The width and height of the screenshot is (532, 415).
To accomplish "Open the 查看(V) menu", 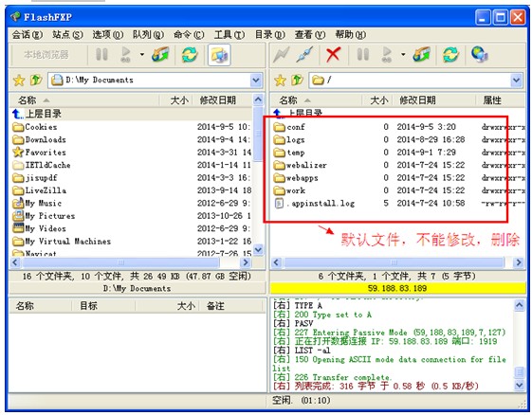I will pos(310,34).
